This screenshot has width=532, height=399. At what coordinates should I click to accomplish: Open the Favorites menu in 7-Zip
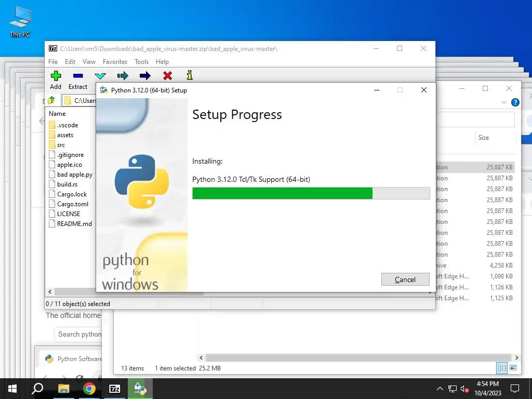click(115, 62)
